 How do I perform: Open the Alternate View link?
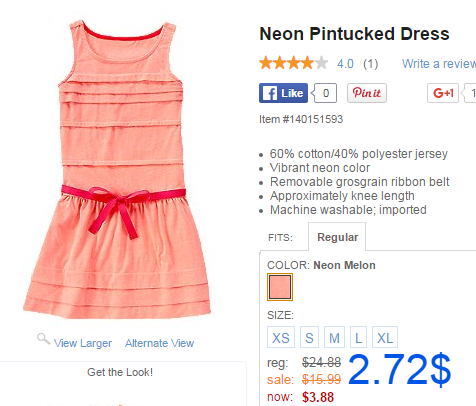(159, 343)
